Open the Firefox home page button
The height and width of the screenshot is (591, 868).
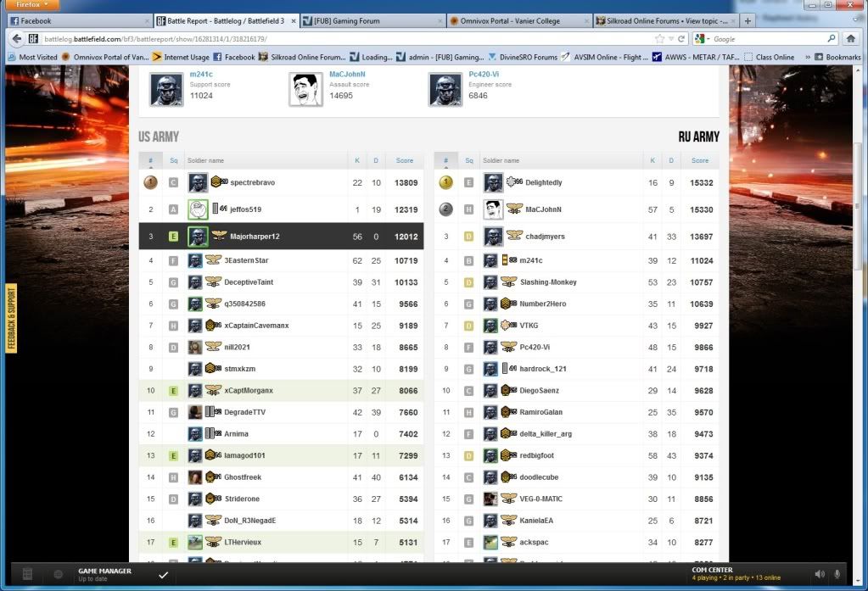pos(850,39)
